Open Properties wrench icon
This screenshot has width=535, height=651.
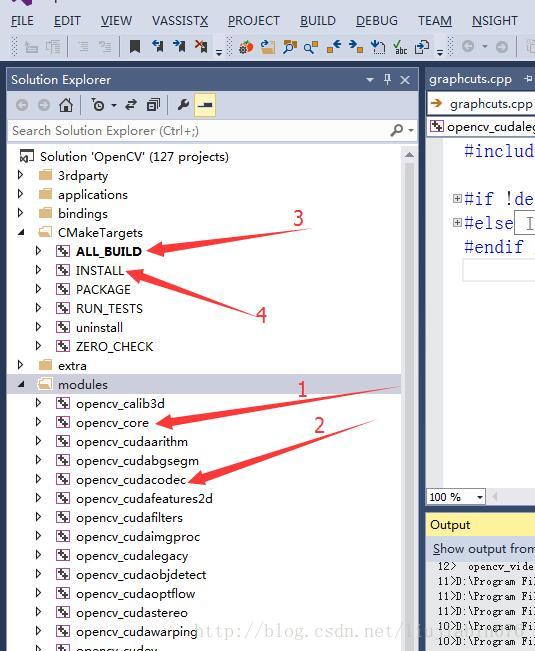(x=183, y=105)
